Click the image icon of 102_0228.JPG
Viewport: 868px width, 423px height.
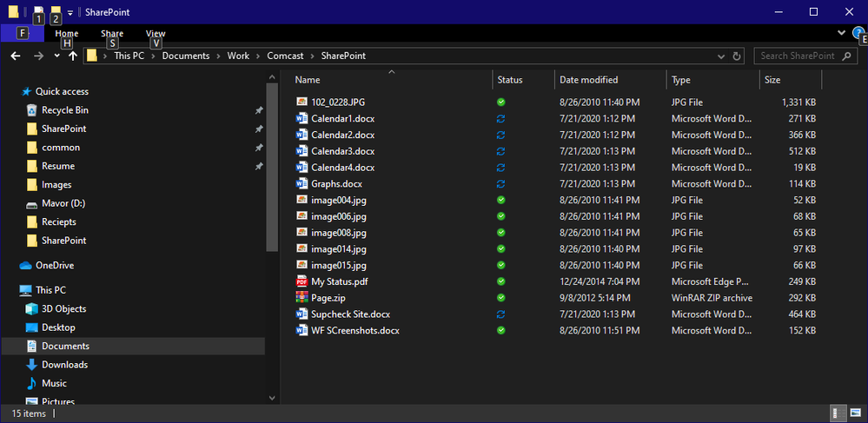pyautogui.click(x=301, y=102)
